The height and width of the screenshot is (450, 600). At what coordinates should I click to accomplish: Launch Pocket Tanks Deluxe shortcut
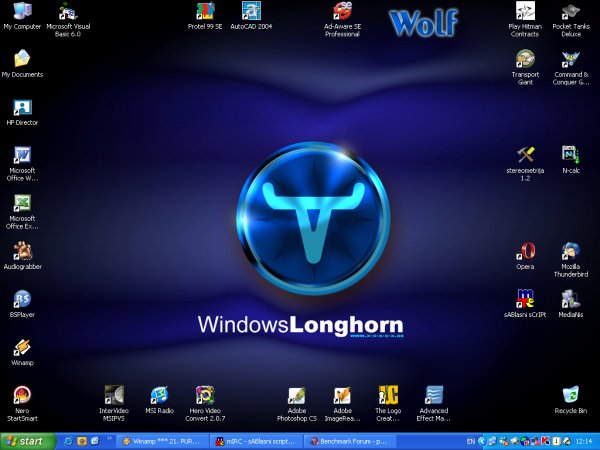(x=571, y=19)
